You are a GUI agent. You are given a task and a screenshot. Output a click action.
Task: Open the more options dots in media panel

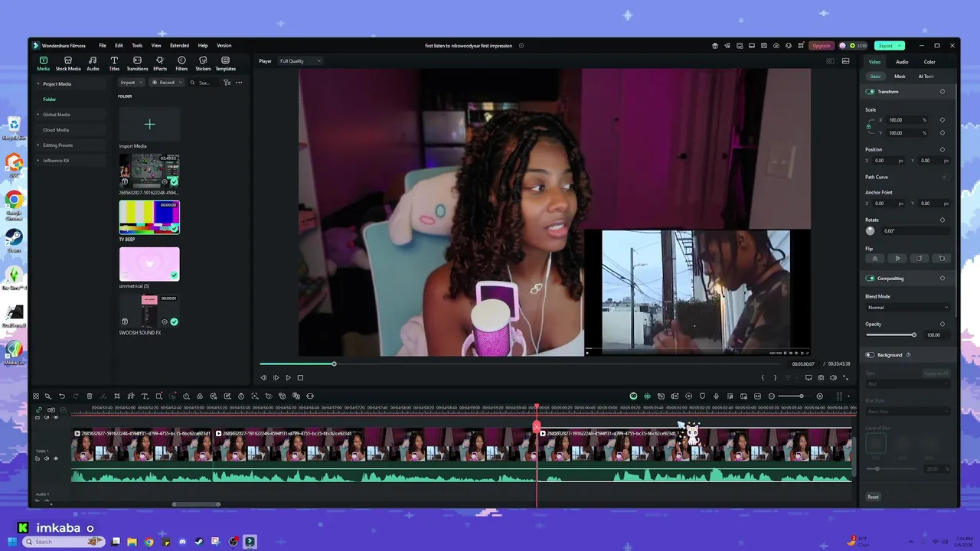pyautogui.click(x=239, y=83)
